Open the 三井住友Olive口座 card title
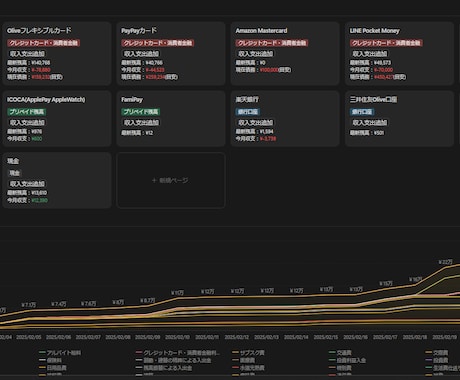Screen dimensions: 460x380 [373, 99]
